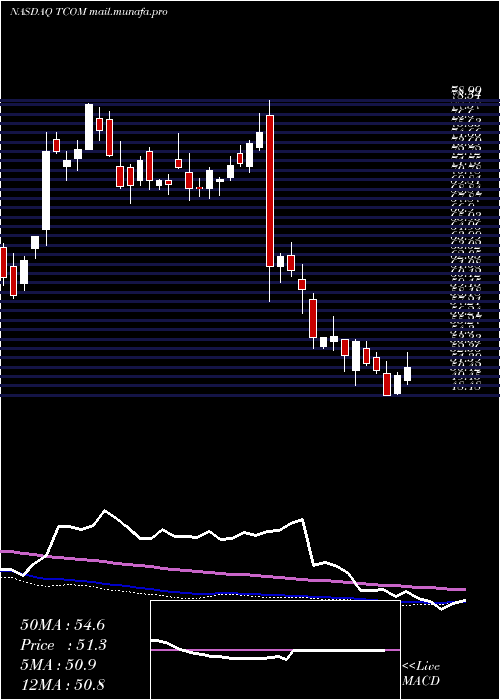Click the 50MA : 54.6 label

coord(62,625)
